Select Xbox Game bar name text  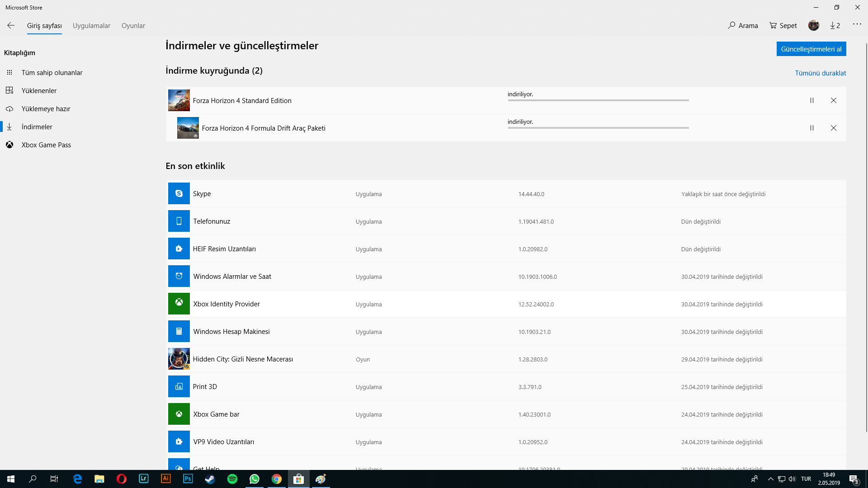click(x=216, y=414)
